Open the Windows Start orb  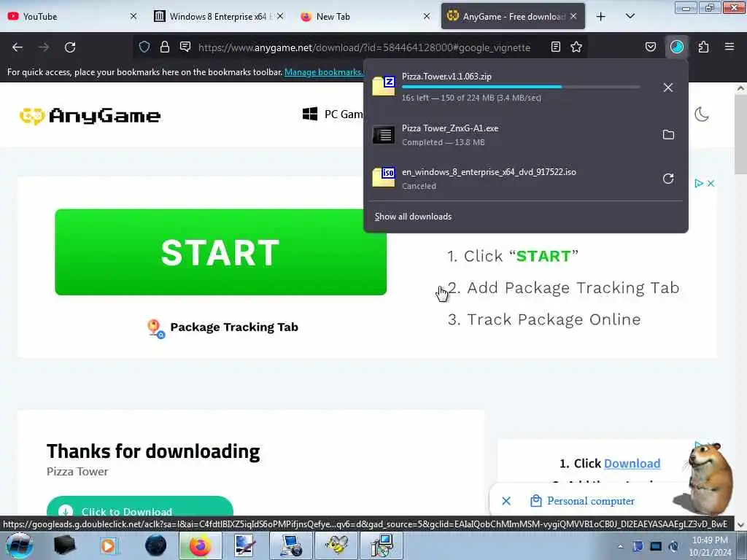point(19,545)
